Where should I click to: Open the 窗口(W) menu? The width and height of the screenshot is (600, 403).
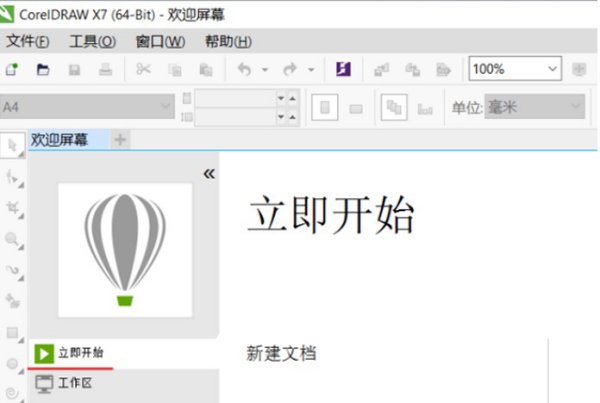click(x=161, y=41)
